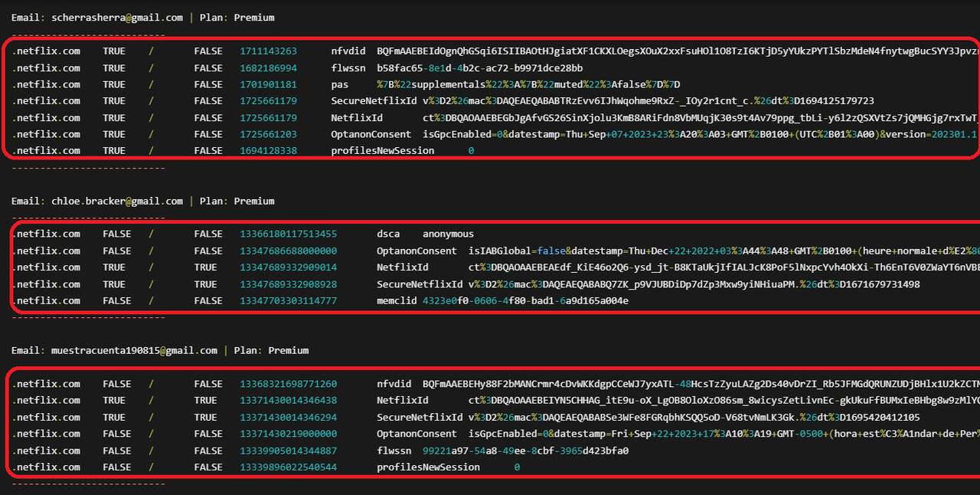
Task: Select the timestamp 13339896022540544
Action: [x=288, y=467]
